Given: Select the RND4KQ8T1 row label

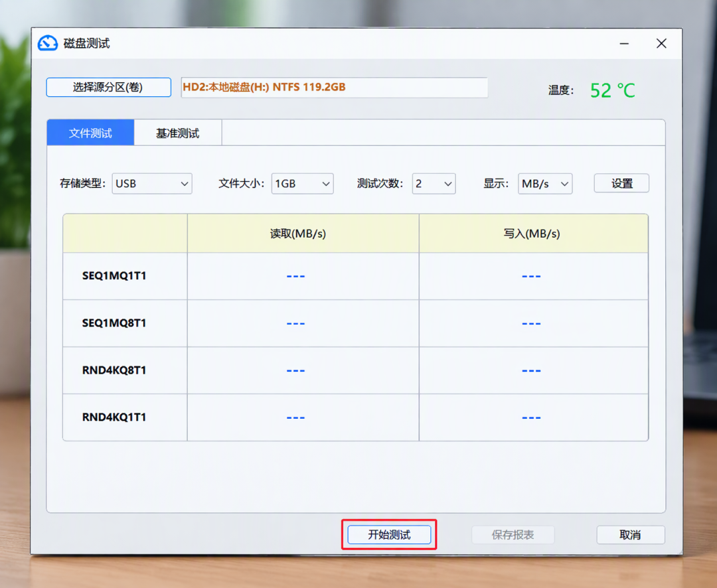Looking at the screenshot, I should click(114, 370).
